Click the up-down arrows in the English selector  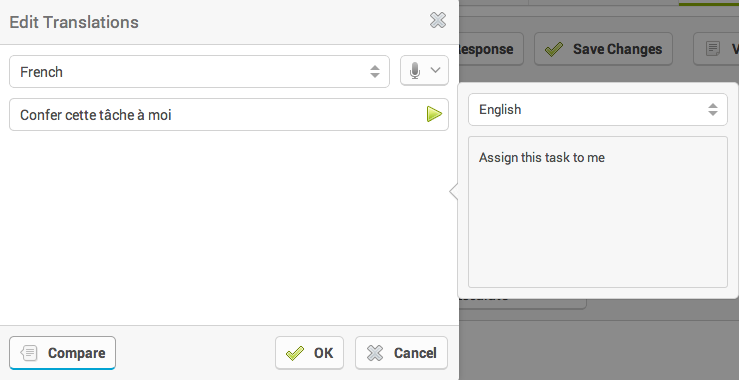click(x=713, y=109)
